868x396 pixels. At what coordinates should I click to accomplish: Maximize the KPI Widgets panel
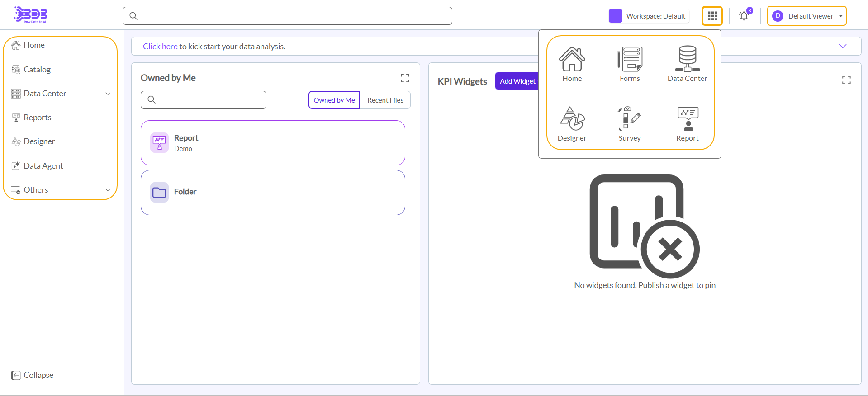(x=846, y=80)
